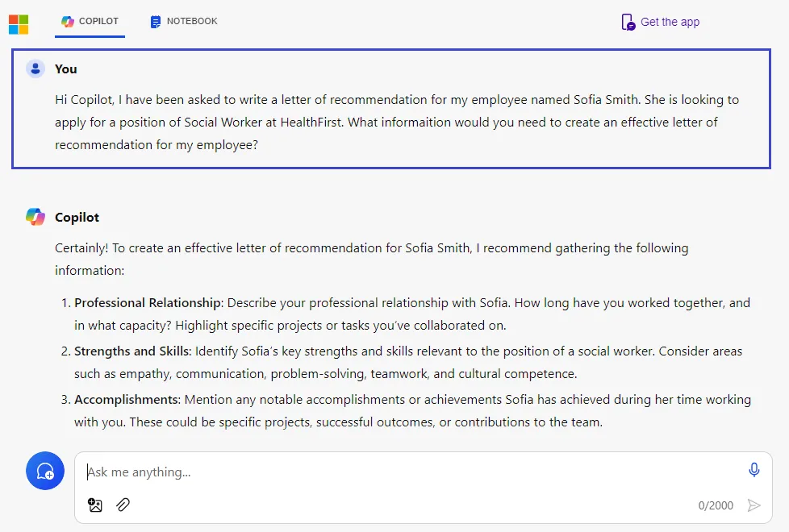Click the Copilot logo beside the response
This screenshot has height=532, width=789.
pyautogui.click(x=35, y=216)
